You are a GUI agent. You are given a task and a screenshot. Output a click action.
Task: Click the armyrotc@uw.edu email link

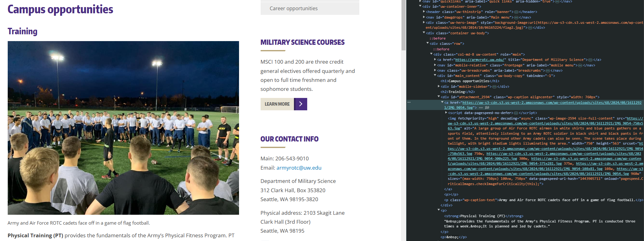pos(299,168)
